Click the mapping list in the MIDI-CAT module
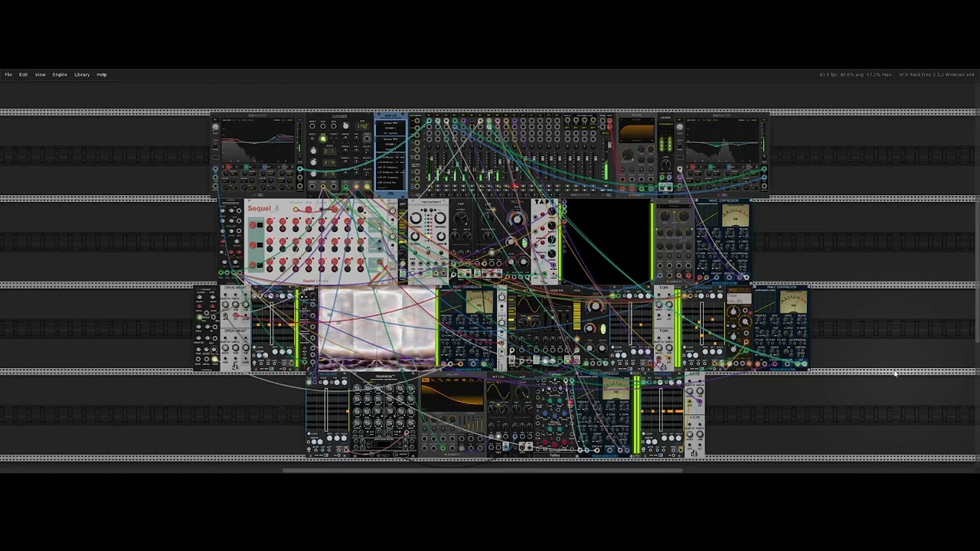 tap(390, 171)
